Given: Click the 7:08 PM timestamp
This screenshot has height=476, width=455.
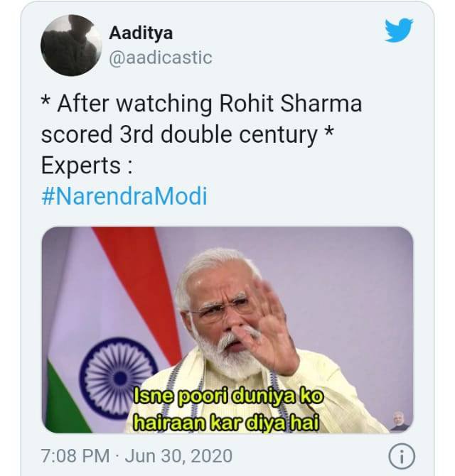Looking at the screenshot, I should 75,456.
